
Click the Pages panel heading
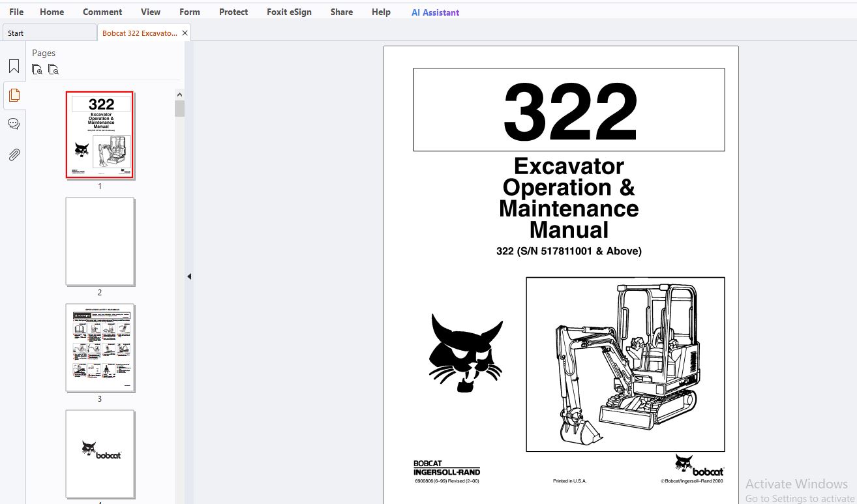click(x=44, y=53)
